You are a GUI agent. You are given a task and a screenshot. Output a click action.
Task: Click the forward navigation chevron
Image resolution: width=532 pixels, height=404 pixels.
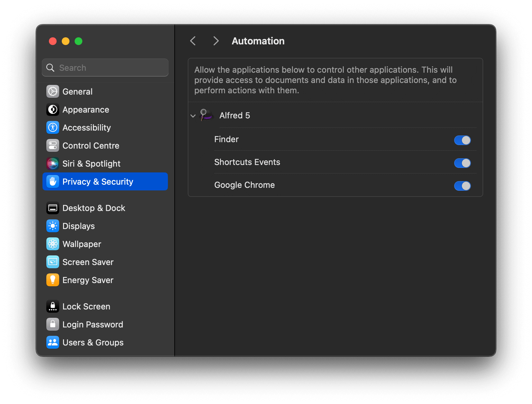(216, 41)
